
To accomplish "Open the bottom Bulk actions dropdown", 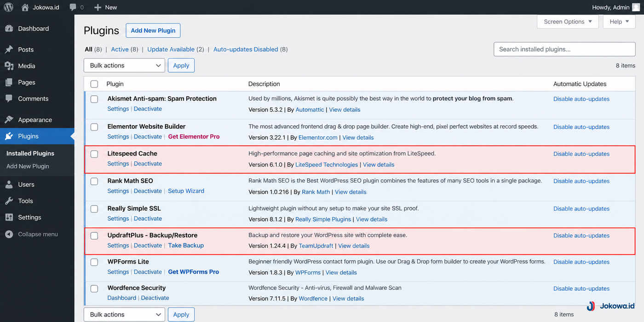I will (x=124, y=315).
